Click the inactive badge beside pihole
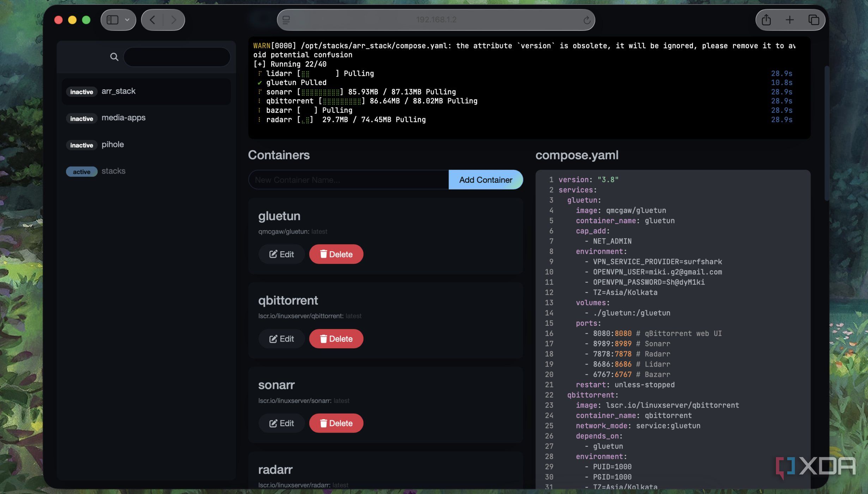 click(x=81, y=145)
